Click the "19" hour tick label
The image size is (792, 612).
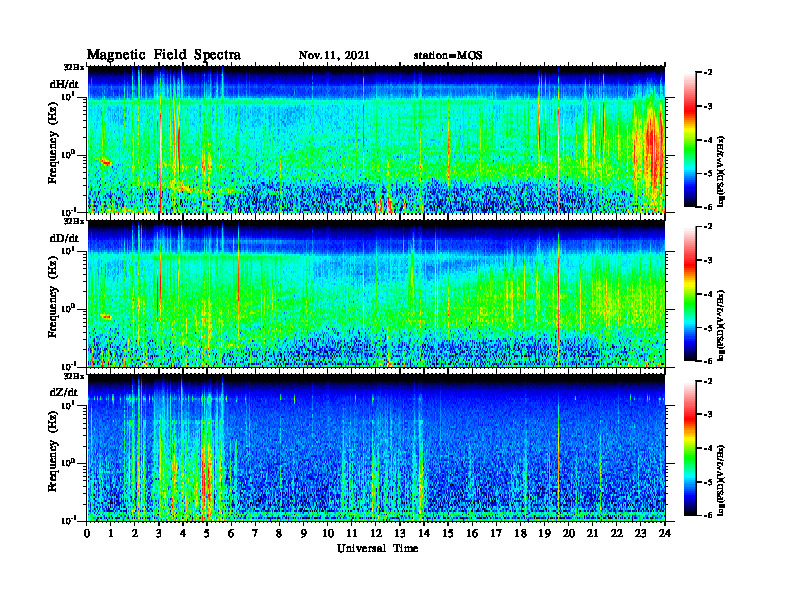(544, 534)
